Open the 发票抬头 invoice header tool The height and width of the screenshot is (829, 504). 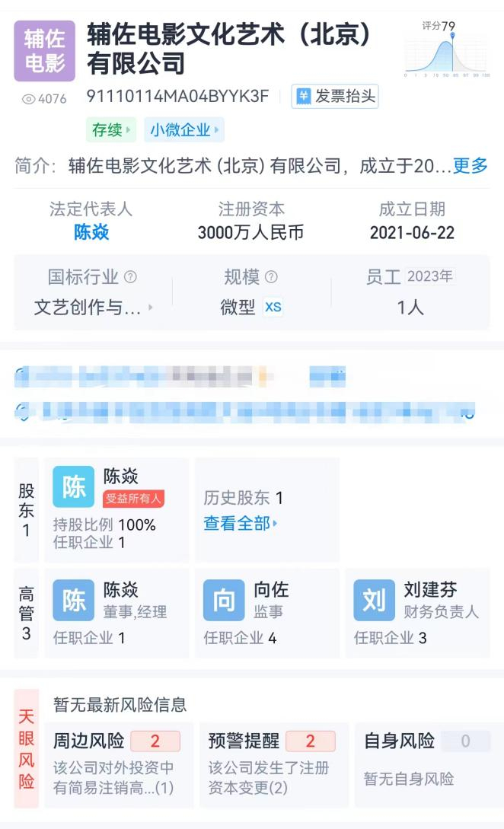click(x=335, y=97)
